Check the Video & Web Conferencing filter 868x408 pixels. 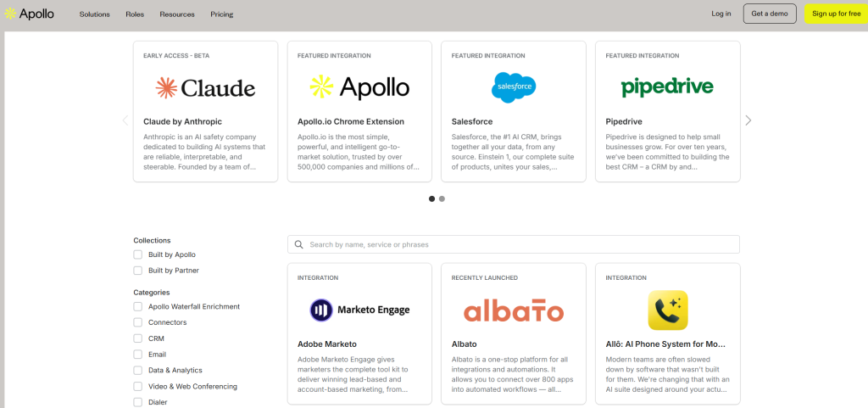[x=138, y=387]
